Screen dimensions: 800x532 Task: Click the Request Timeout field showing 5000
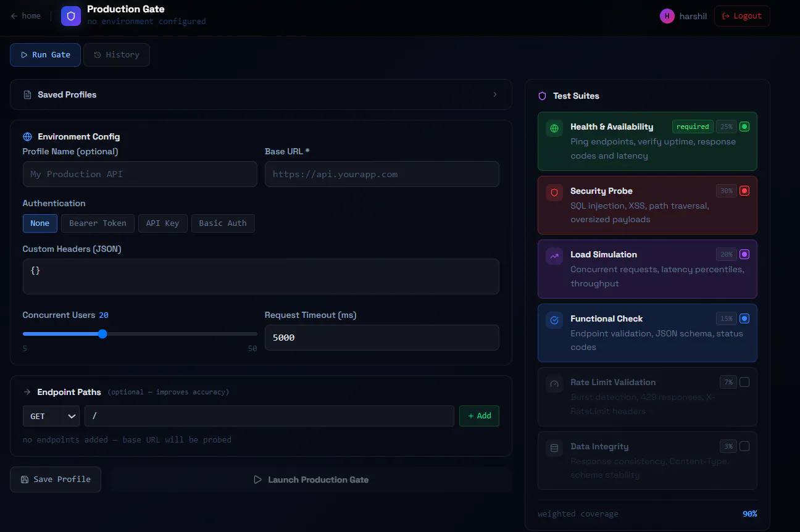click(x=382, y=338)
